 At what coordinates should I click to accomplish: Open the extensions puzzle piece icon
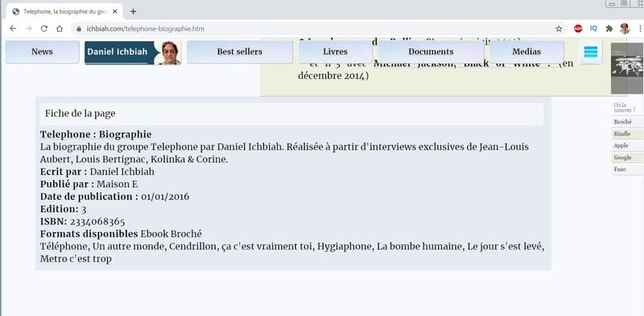tap(609, 28)
